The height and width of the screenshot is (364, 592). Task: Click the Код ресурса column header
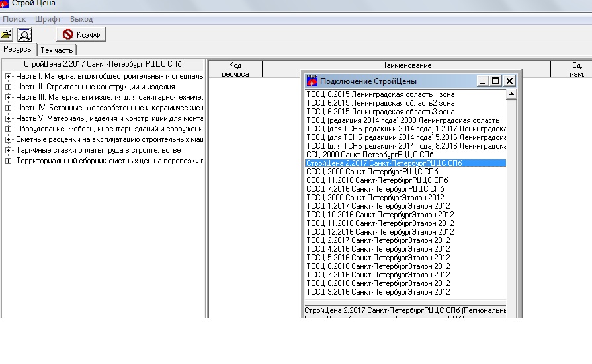(235, 69)
